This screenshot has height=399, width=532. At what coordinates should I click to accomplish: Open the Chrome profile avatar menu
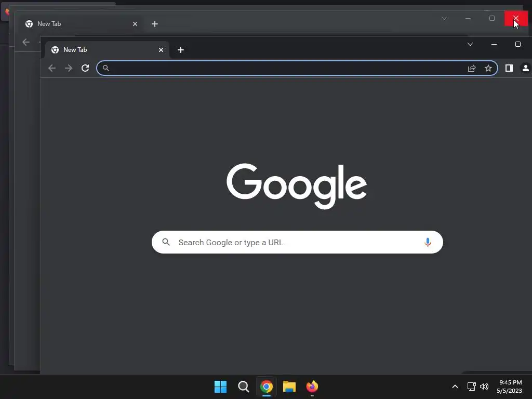(x=526, y=68)
